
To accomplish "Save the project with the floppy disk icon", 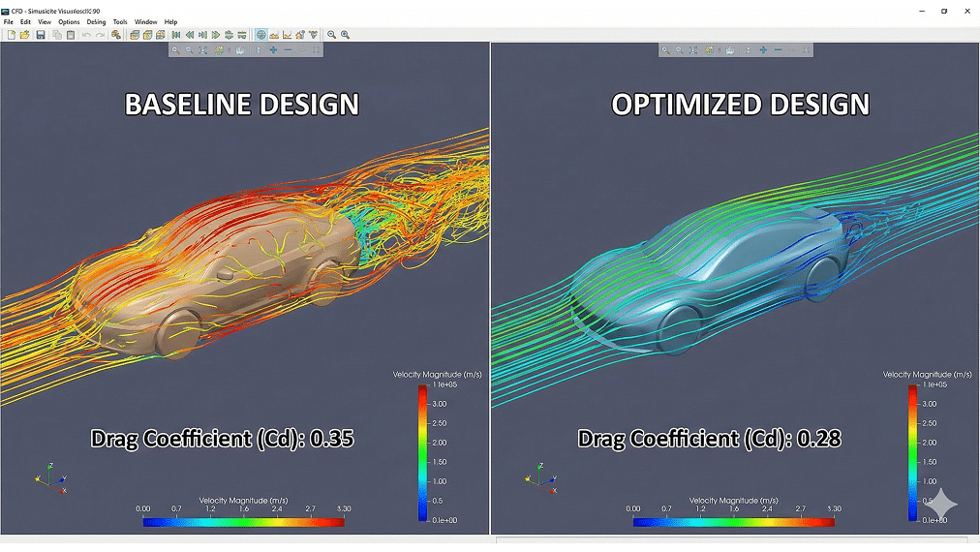I will pyautogui.click(x=41, y=35).
